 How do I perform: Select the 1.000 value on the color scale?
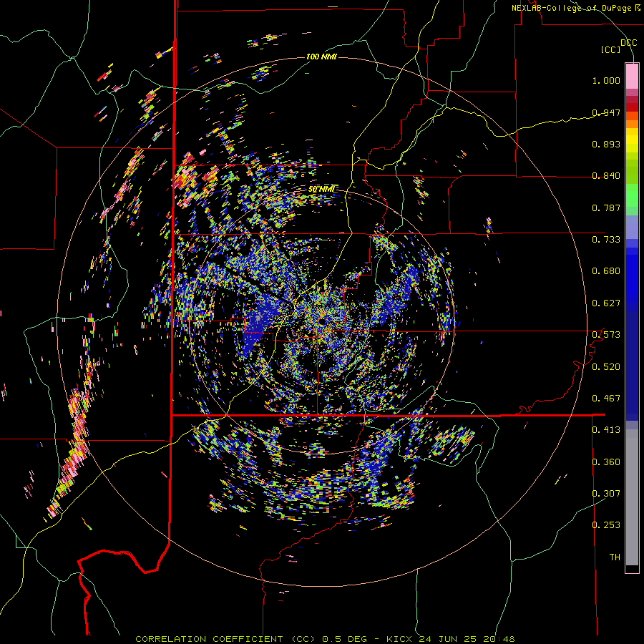click(606, 80)
